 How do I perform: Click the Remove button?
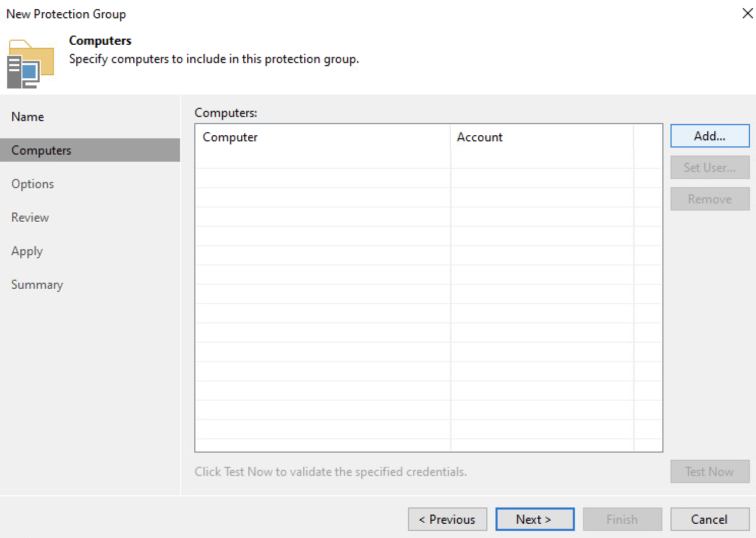(710, 199)
